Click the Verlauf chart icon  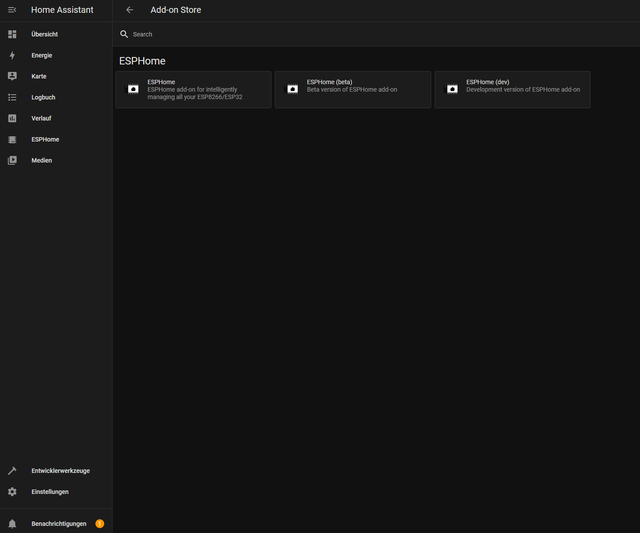tap(12, 118)
